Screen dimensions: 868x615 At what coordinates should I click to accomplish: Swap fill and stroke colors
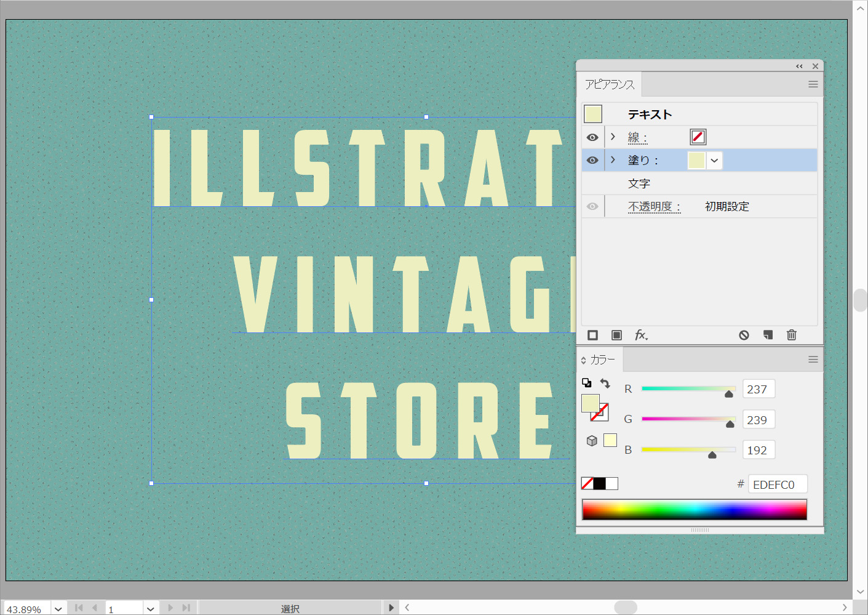click(x=605, y=384)
